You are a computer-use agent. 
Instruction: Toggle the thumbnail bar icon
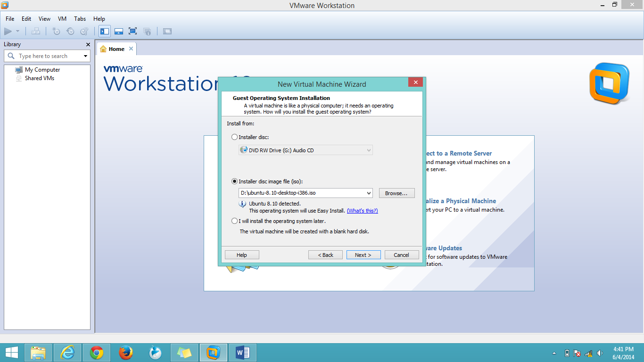pos(118,31)
